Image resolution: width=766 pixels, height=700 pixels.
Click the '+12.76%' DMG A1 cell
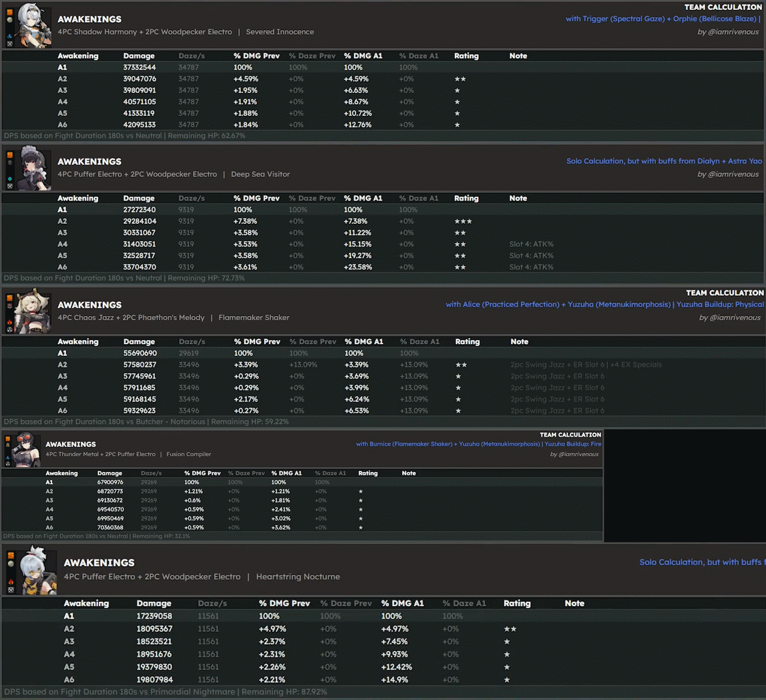(358, 125)
